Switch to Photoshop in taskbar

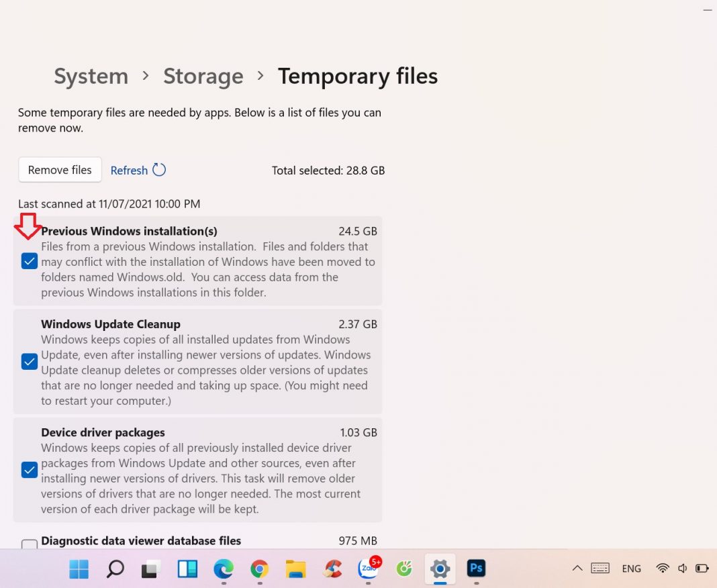tap(476, 569)
